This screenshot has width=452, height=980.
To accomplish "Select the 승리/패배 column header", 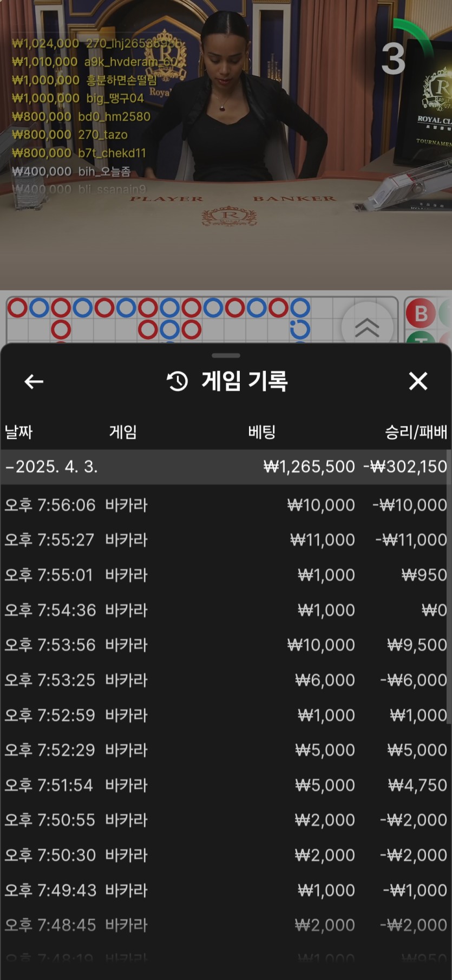I will (416, 432).
